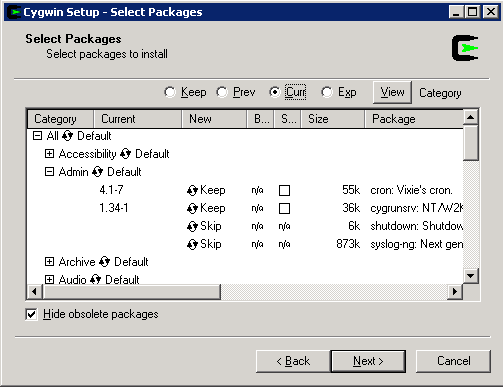Click the 6k size value
The image size is (503, 387).
[x=354, y=226]
